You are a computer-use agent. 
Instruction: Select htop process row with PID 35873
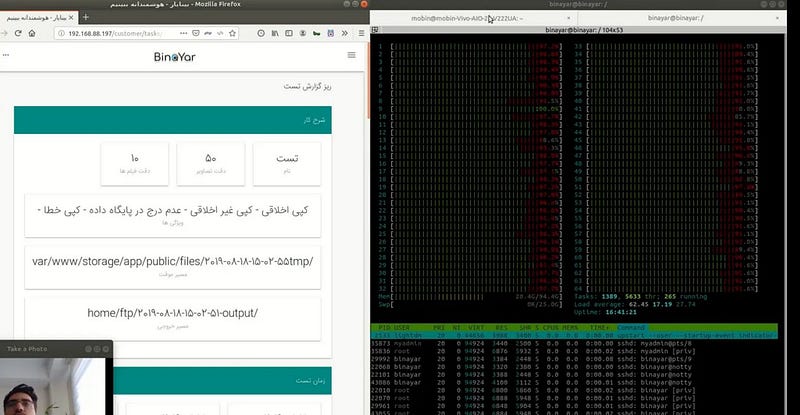574,344
